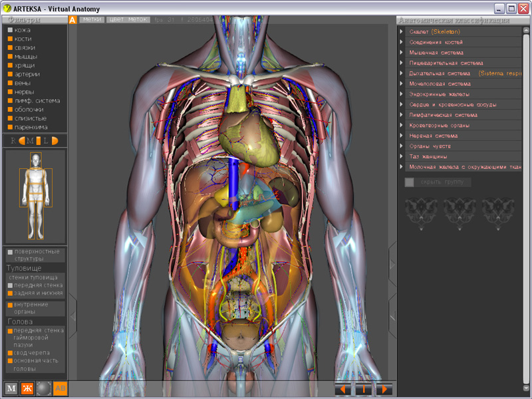
Task: Expand the Скелет (Skeleton) tree node arrow
Action: click(x=402, y=31)
